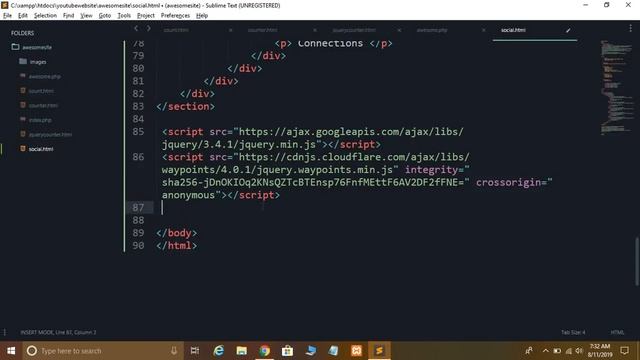The width and height of the screenshot is (640, 360).
Task: Click the network icon in system tray
Action: [x=569, y=351]
